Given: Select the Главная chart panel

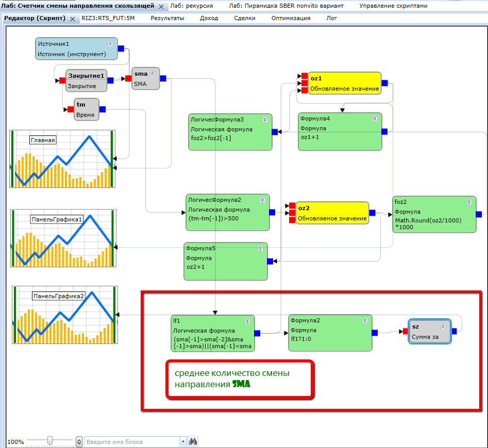Looking at the screenshot, I should click(62, 159).
